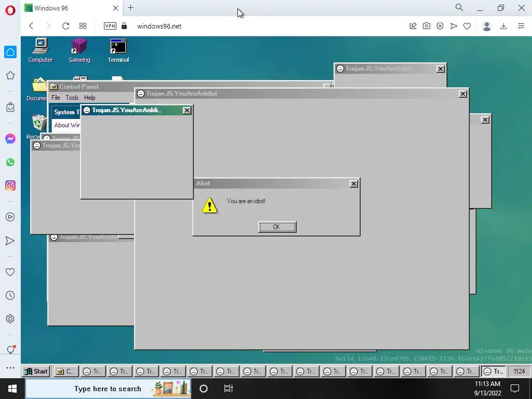The width and height of the screenshot is (532, 399).
Task: Click the last highlighted Trojan taskbar entry
Action: click(x=494, y=371)
